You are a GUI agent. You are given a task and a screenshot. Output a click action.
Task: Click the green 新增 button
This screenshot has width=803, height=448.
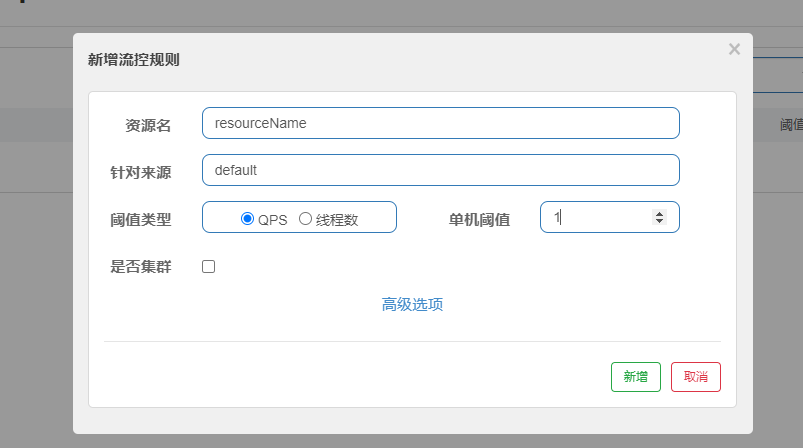click(635, 376)
